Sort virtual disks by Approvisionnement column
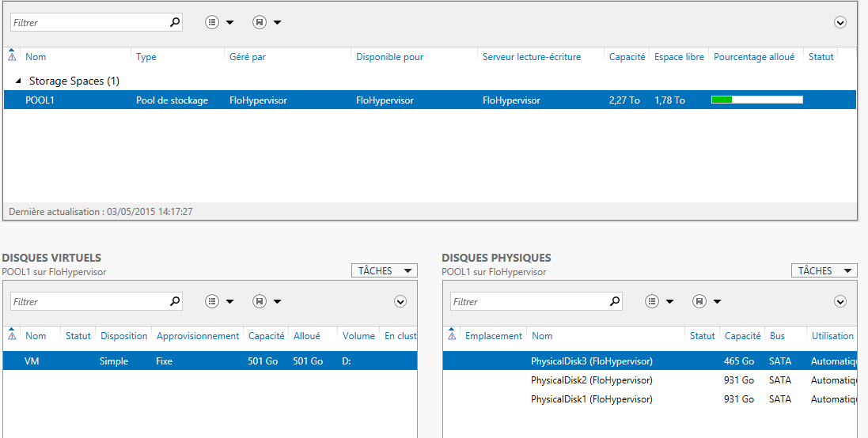Viewport: 868px width, 438px height. click(x=198, y=336)
